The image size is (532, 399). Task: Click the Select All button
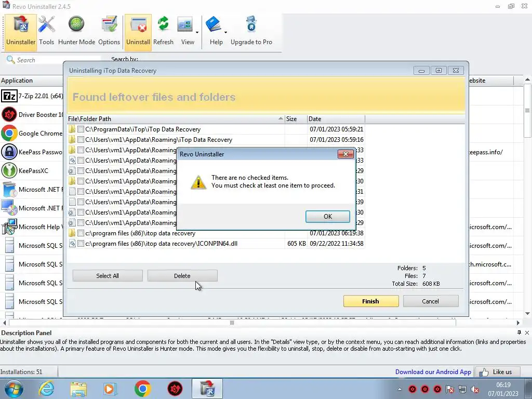(x=108, y=276)
